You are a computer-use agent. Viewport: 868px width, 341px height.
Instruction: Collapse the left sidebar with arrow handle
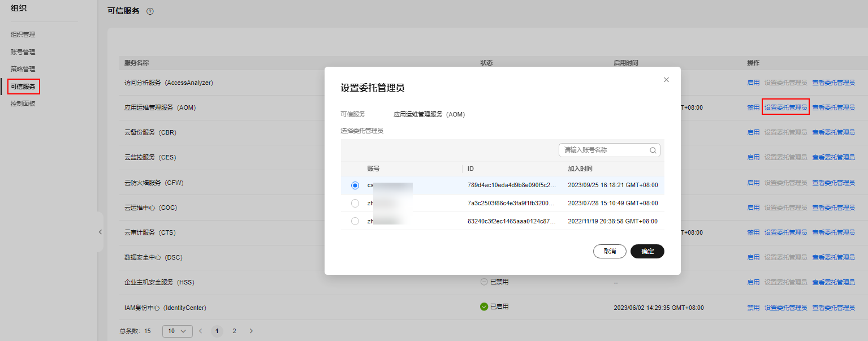point(100,232)
